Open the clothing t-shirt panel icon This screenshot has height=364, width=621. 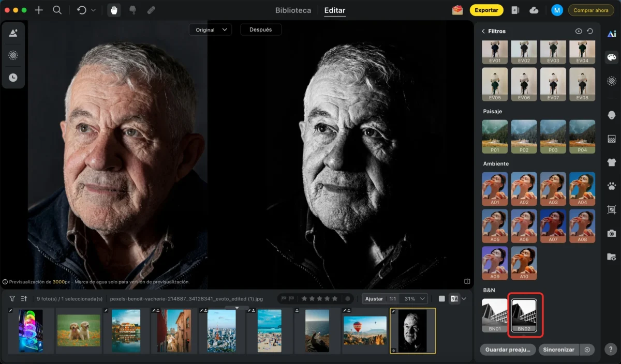pyautogui.click(x=612, y=162)
